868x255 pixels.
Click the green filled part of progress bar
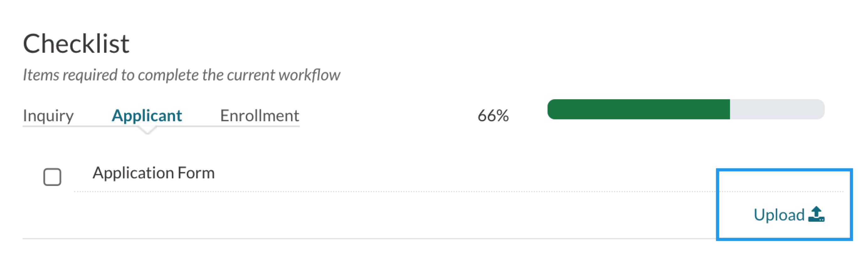[x=638, y=109]
